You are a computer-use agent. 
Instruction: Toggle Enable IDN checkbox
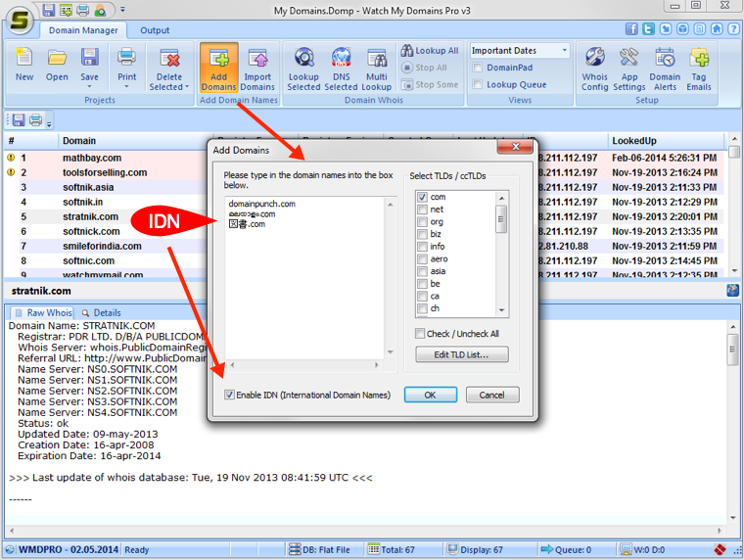[229, 395]
